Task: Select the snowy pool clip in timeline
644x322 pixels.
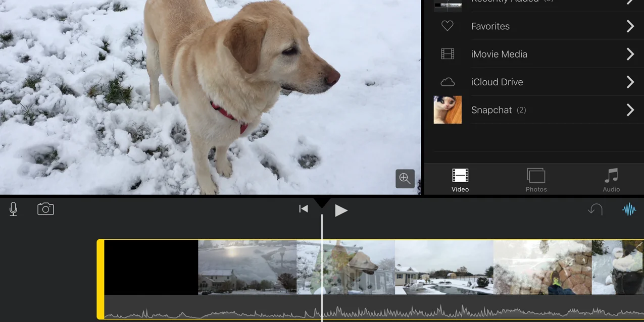Action: click(444, 267)
